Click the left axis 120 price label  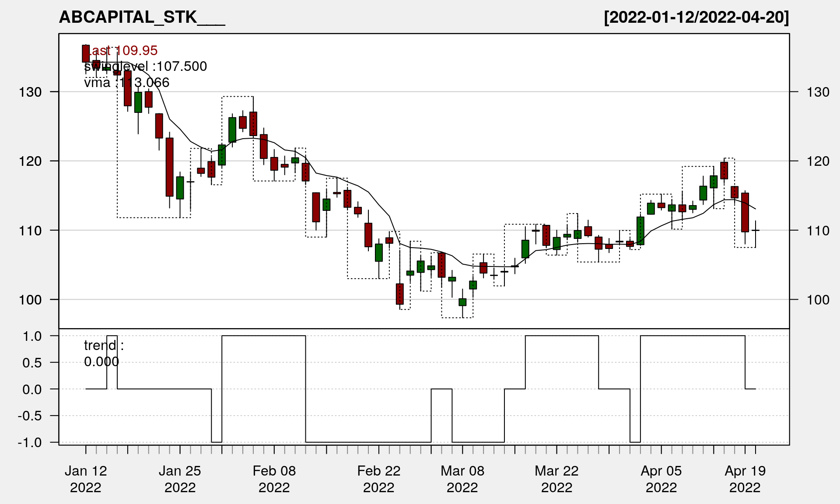pos(31,161)
